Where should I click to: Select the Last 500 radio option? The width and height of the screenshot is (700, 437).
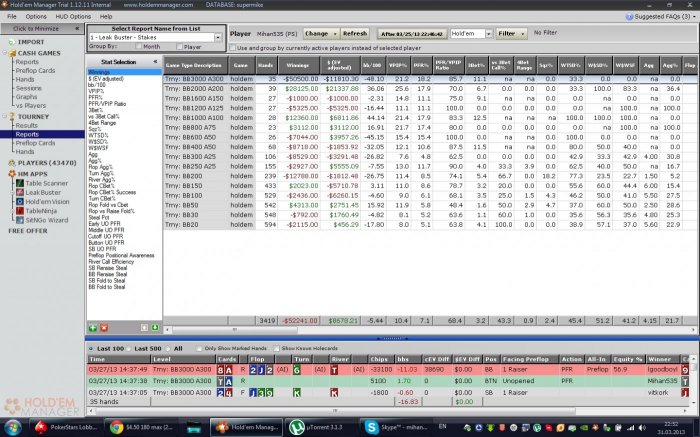[126, 348]
